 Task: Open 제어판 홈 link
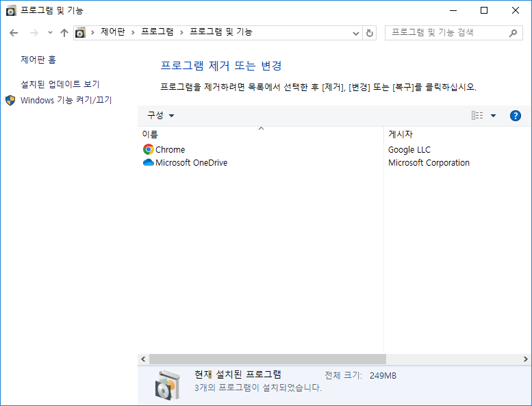point(38,60)
